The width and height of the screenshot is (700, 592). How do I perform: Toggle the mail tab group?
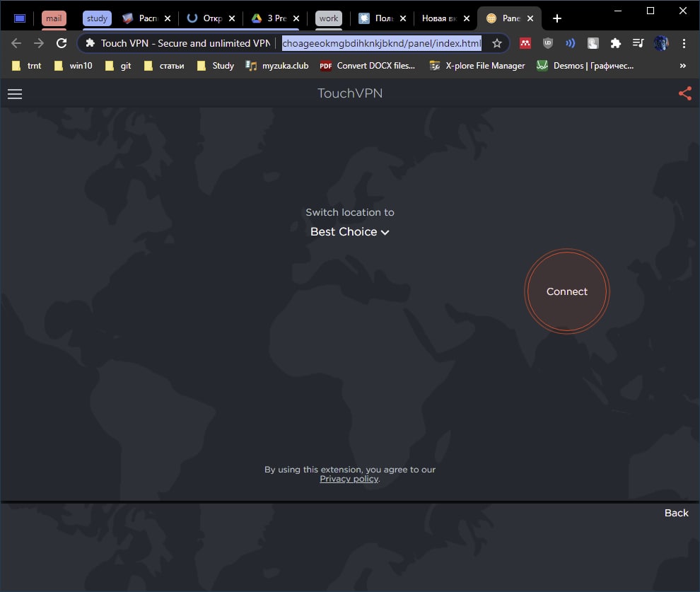tap(54, 18)
